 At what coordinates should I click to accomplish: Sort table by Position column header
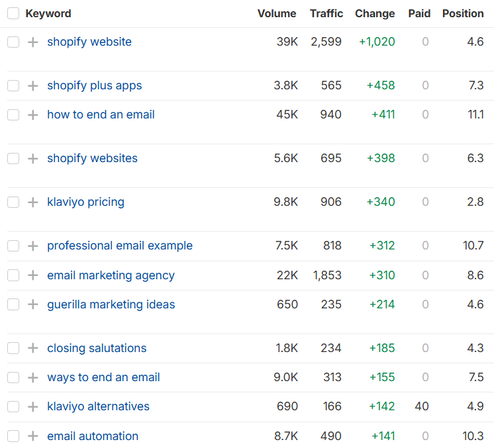point(463,13)
